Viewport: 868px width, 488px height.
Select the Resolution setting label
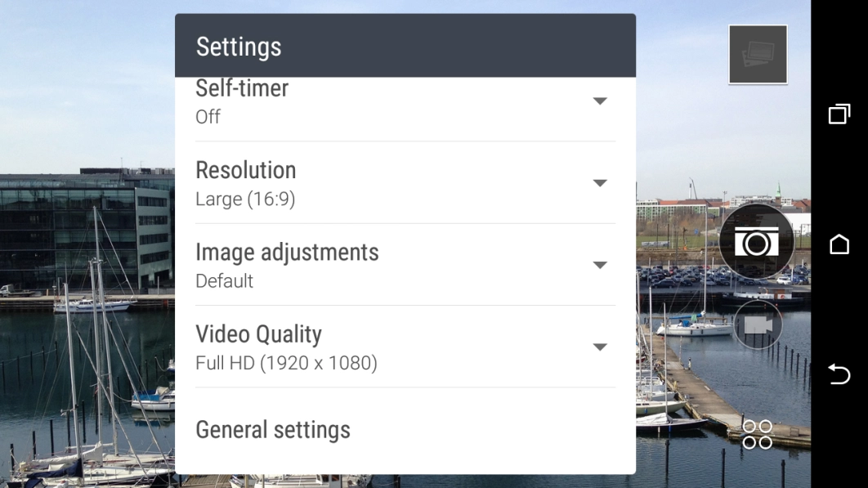[x=245, y=170]
